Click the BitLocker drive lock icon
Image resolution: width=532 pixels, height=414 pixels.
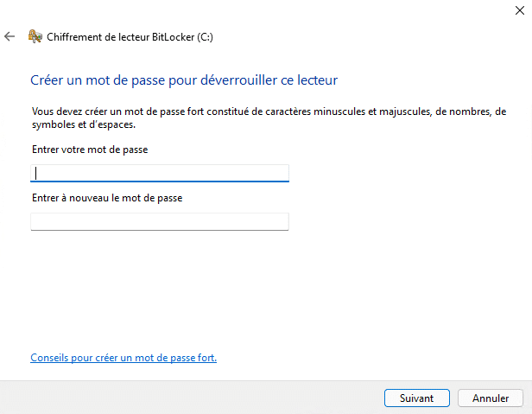coord(35,36)
